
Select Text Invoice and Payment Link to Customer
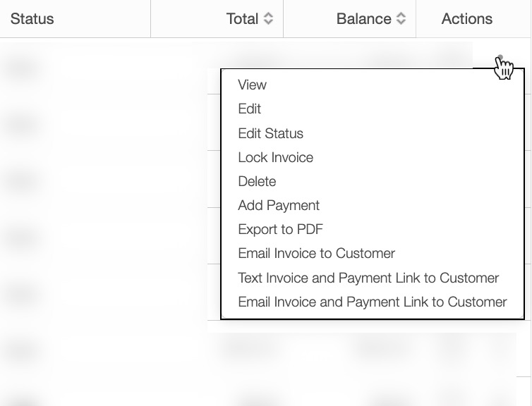(x=368, y=278)
